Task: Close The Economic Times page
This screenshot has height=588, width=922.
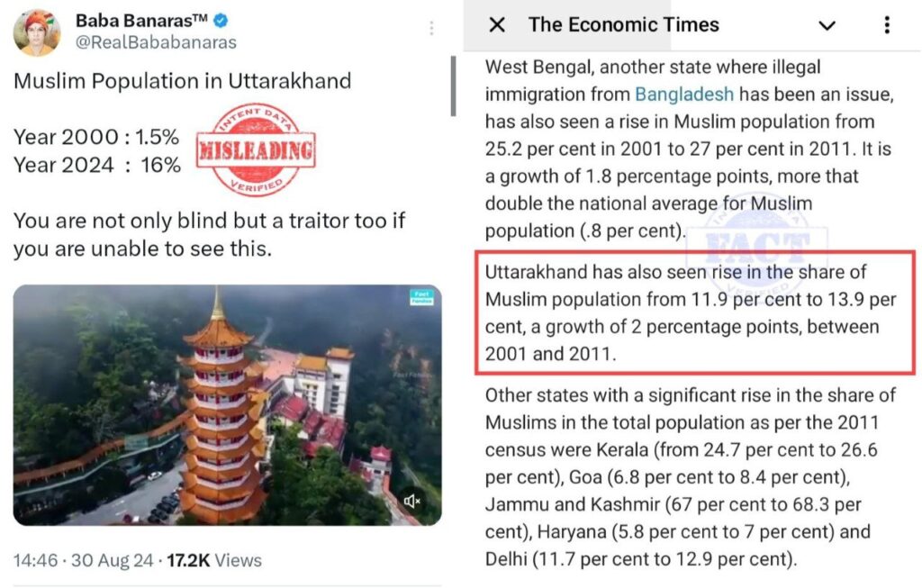Action: [497, 24]
